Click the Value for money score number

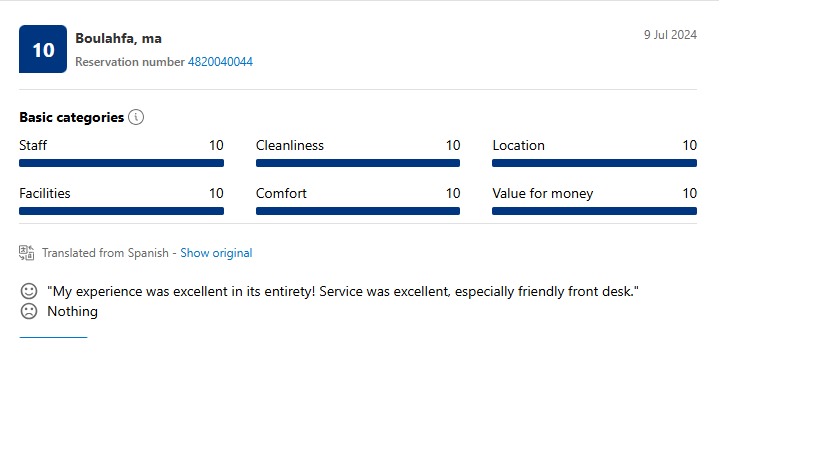click(x=689, y=193)
